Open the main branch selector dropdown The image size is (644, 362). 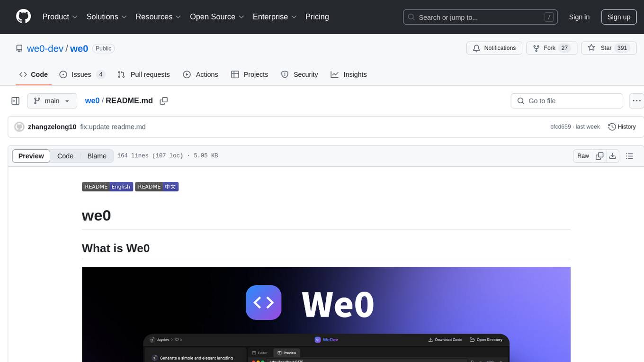52,101
